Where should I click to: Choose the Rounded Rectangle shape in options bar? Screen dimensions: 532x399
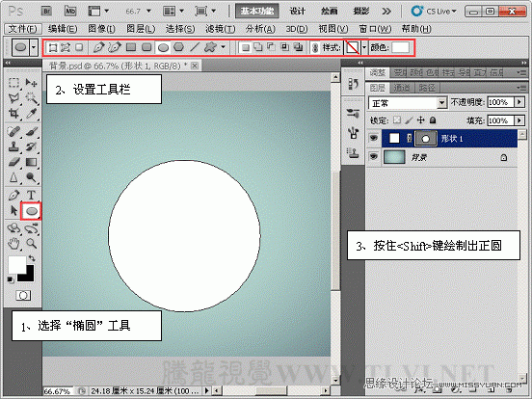pos(146,47)
